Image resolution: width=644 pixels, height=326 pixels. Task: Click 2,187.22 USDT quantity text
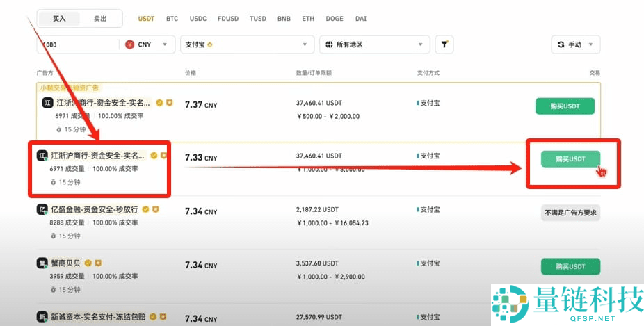pos(317,210)
